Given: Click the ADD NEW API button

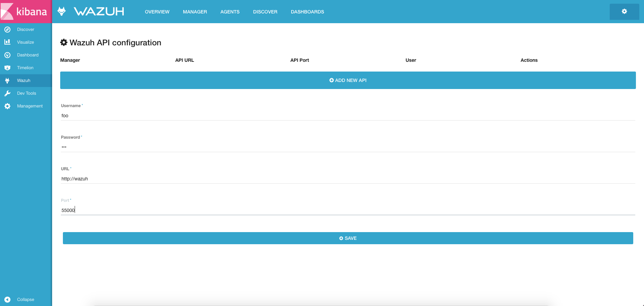Looking at the screenshot, I should [x=348, y=80].
